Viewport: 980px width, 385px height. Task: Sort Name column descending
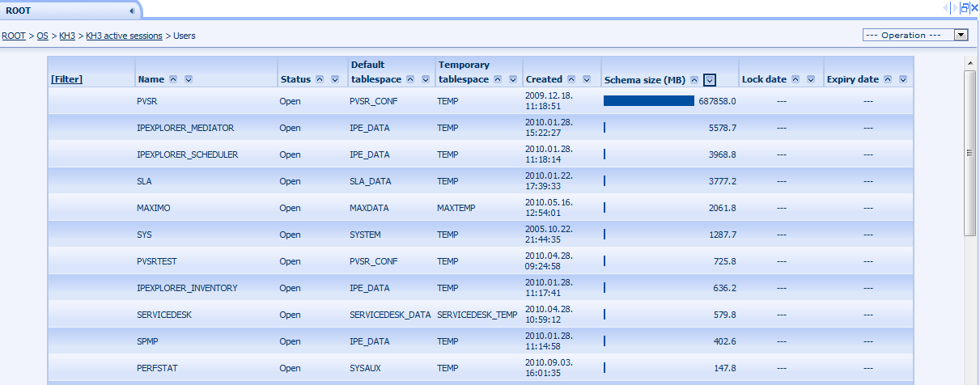[188, 79]
